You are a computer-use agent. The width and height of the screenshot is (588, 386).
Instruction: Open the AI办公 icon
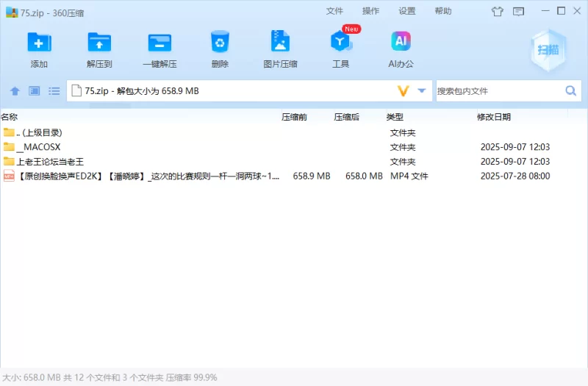coord(401,41)
